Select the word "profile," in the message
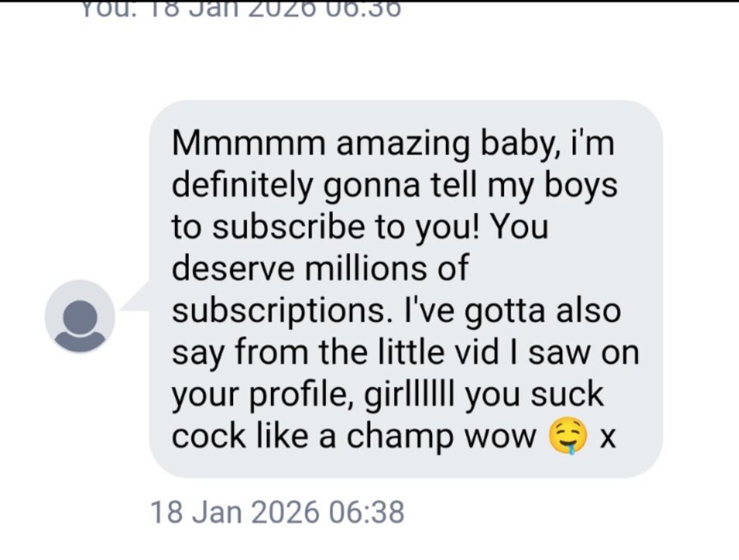This screenshot has height=560, width=739. click(302, 396)
